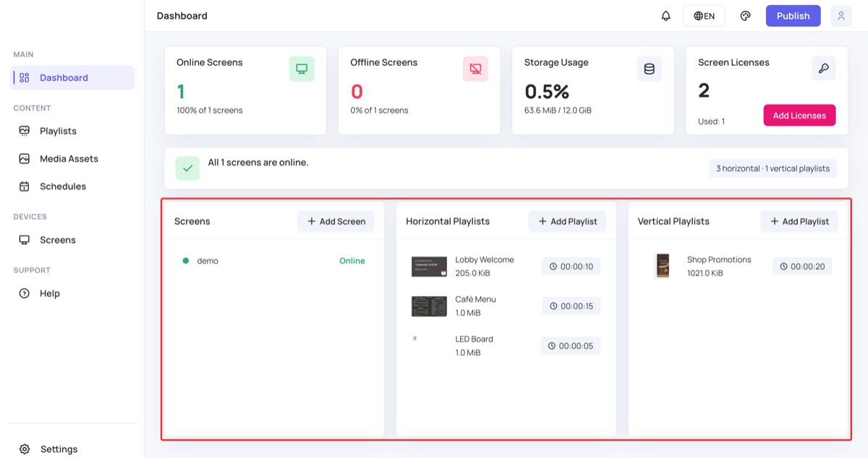Screen dimensions: 868x458
Task: Open the theme palette icon
Action: [x=745, y=16]
